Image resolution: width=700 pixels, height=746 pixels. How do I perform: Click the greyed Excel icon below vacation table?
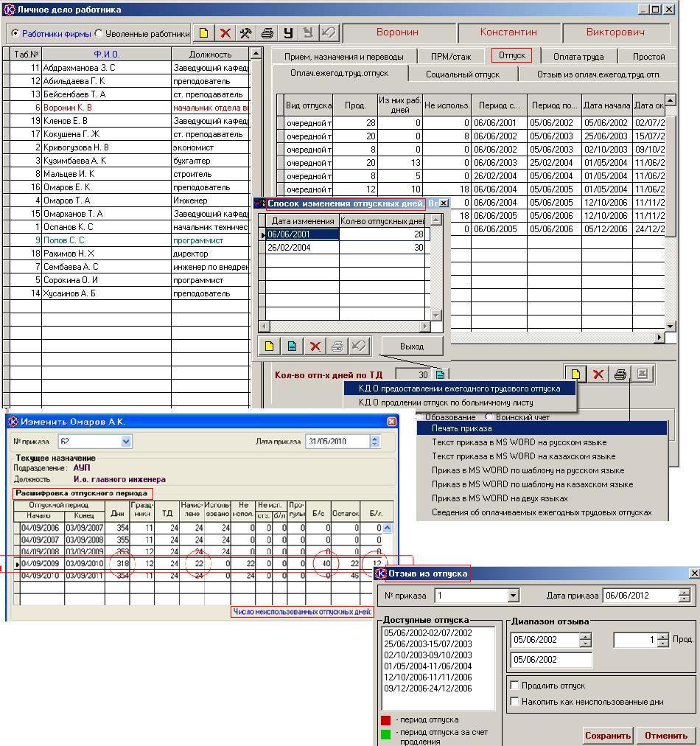pyautogui.click(x=642, y=374)
